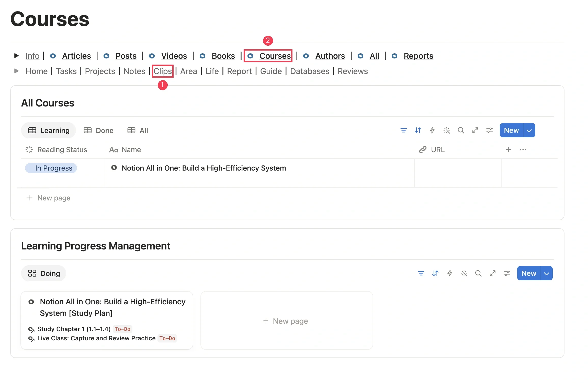The height and width of the screenshot is (383, 588).
Task: Switch to the All view tab
Action: 138,130
